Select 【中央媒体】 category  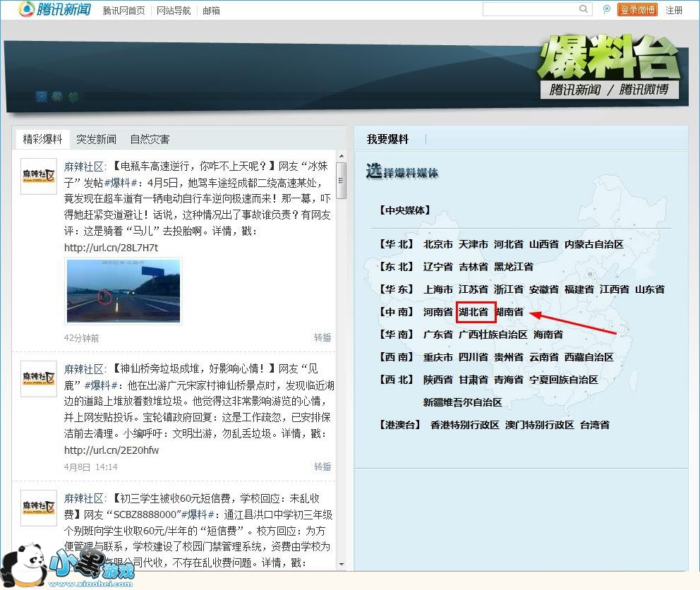coord(404,210)
